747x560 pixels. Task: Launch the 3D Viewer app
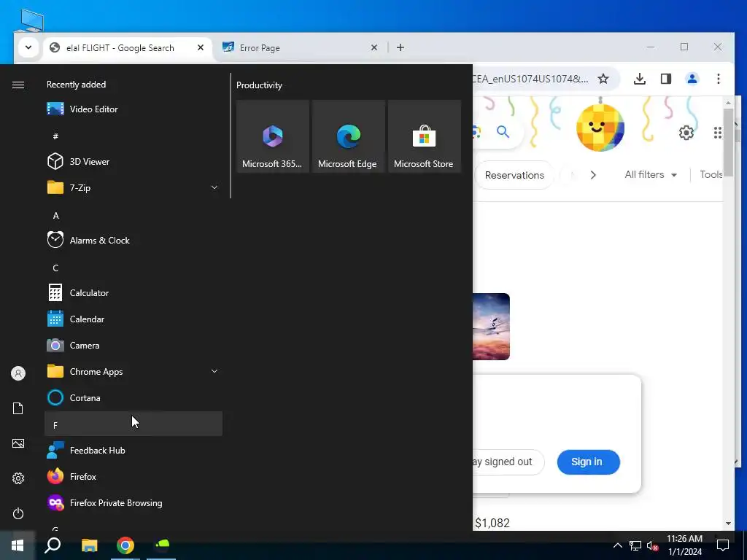click(x=133, y=161)
